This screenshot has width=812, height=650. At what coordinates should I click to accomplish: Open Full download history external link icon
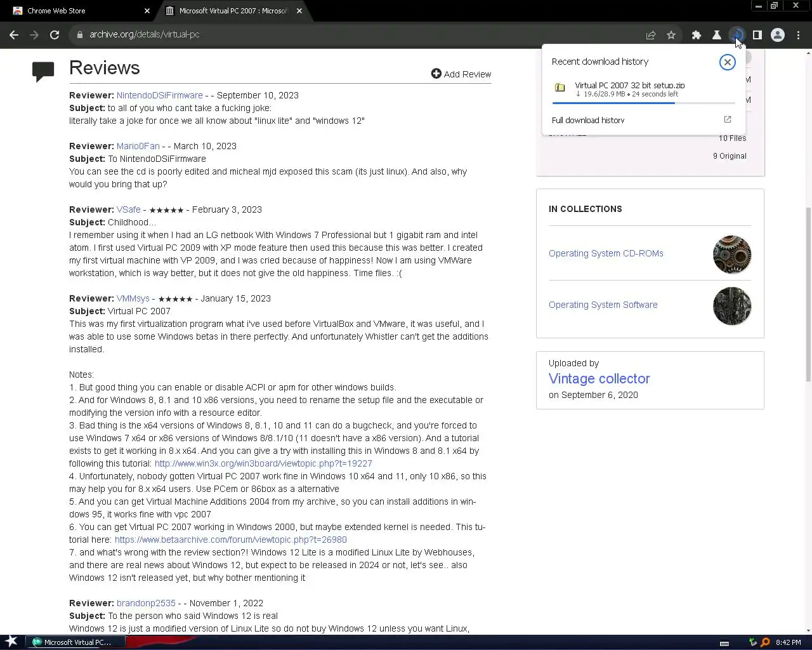pos(728,119)
